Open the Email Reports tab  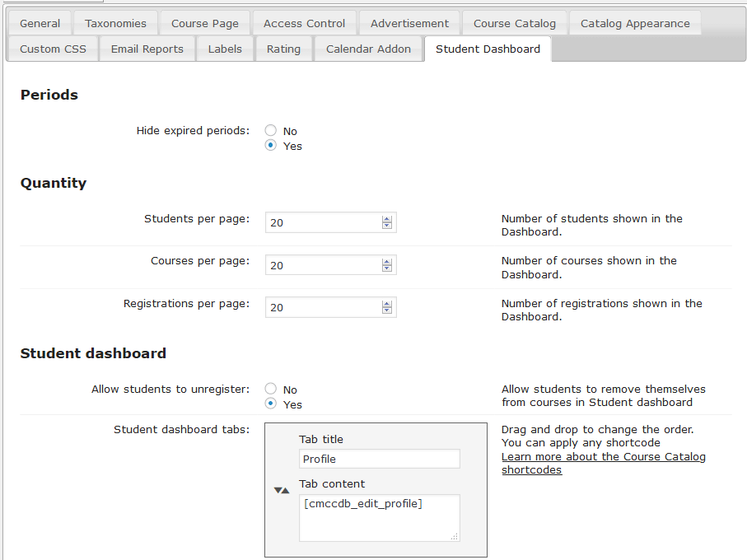(x=147, y=49)
